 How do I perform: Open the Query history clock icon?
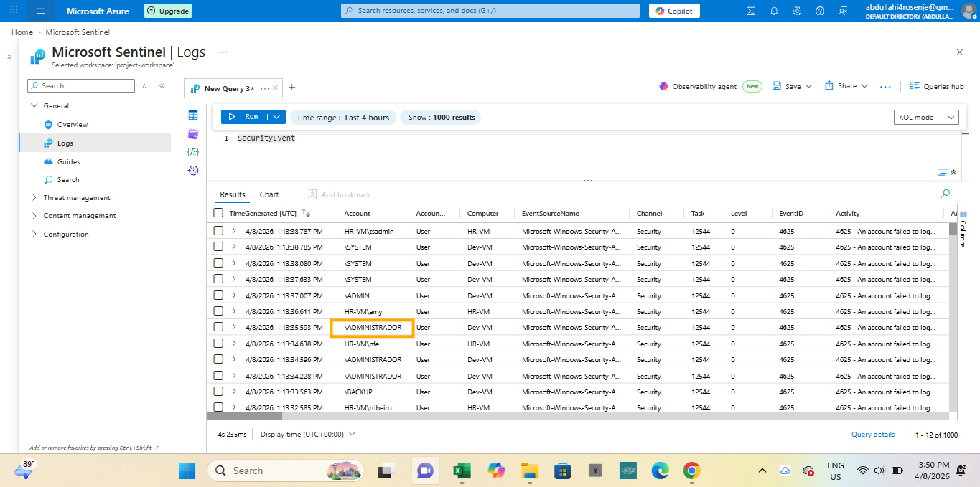click(x=192, y=170)
